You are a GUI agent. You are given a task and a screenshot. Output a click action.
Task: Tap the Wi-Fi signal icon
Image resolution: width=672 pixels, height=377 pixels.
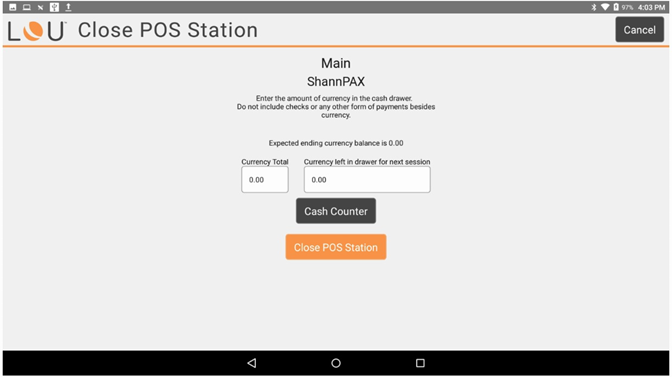pos(605,7)
